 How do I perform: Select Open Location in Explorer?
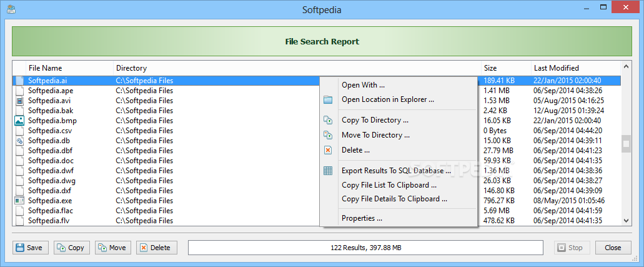[388, 99]
